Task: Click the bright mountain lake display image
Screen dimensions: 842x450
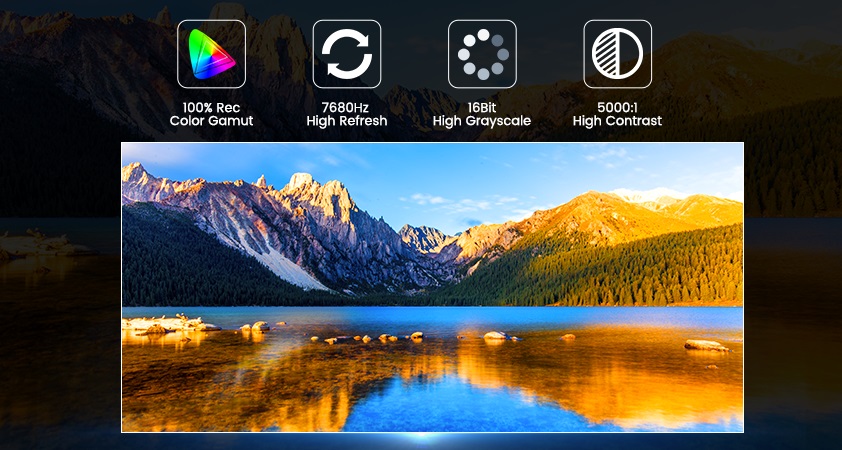Action: click(432, 287)
